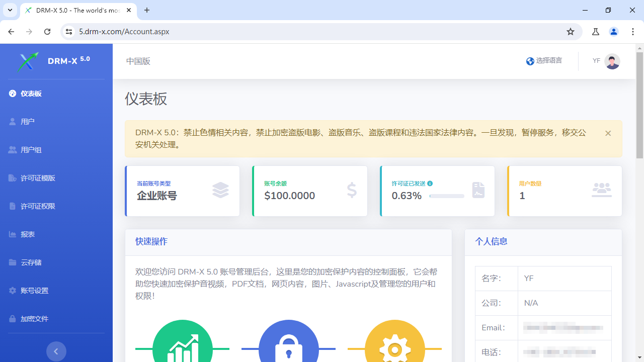The height and width of the screenshot is (362, 644).
Task: Click the 账号设置 gear icon in sidebar
Action: (x=13, y=291)
